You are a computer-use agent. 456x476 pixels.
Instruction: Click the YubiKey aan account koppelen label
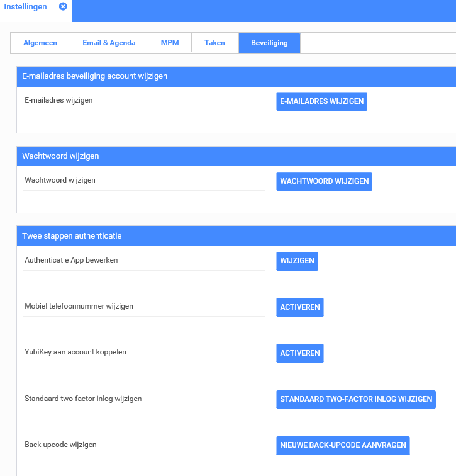(75, 352)
